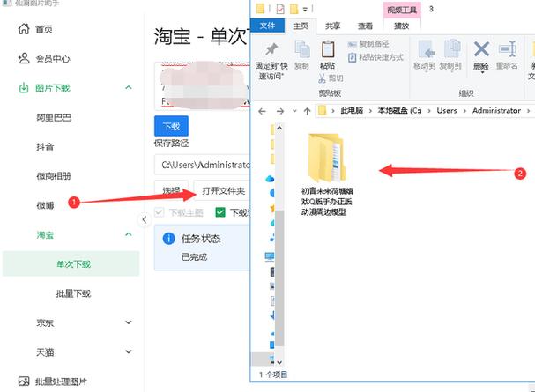The height and width of the screenshot is (392, 535).
Task: Click 此电脑 in the address breadcrumb
Action: coord(352,110)
